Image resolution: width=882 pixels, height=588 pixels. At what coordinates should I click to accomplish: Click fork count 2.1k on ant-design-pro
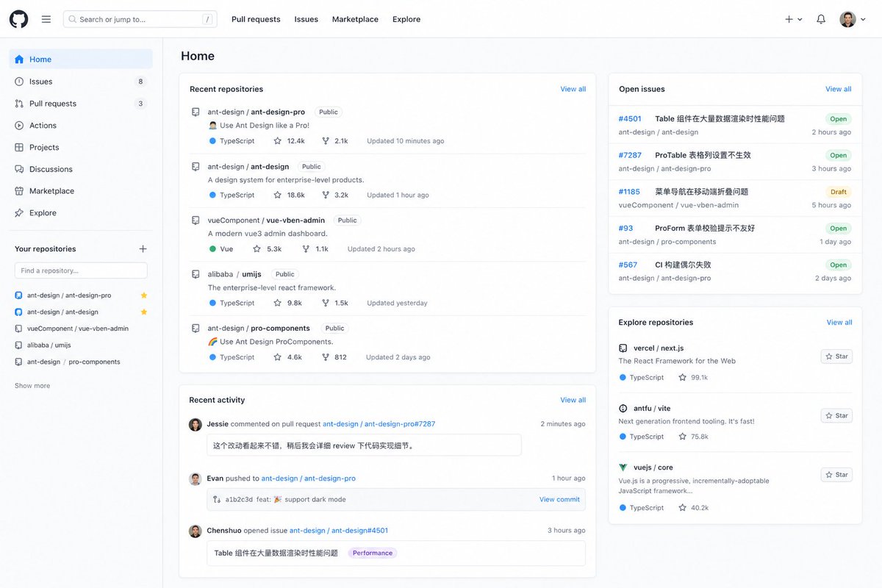[335, 141]
